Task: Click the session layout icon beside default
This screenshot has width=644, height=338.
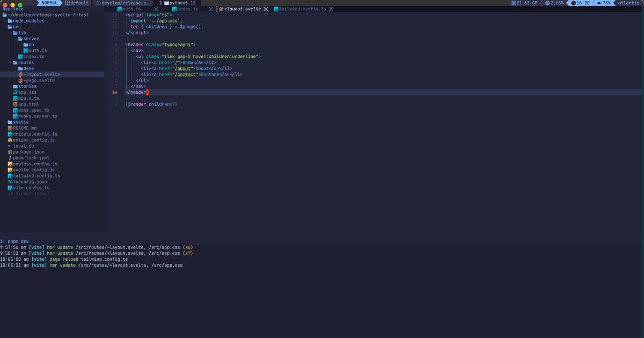Action: (68, 3)
